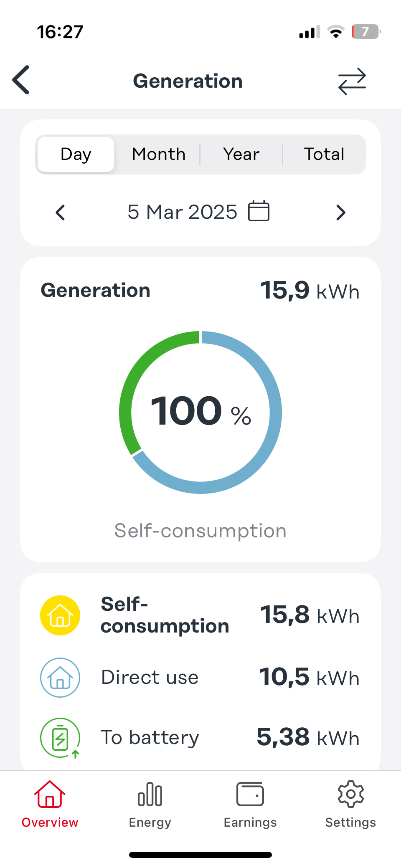Tap the Direct use 10,5 kWh row
The image size is (401, 868).
(200, 678)
